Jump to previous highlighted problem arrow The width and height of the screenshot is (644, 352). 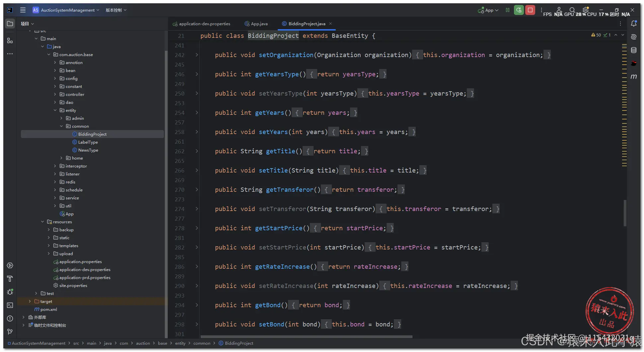pos(616,35)
